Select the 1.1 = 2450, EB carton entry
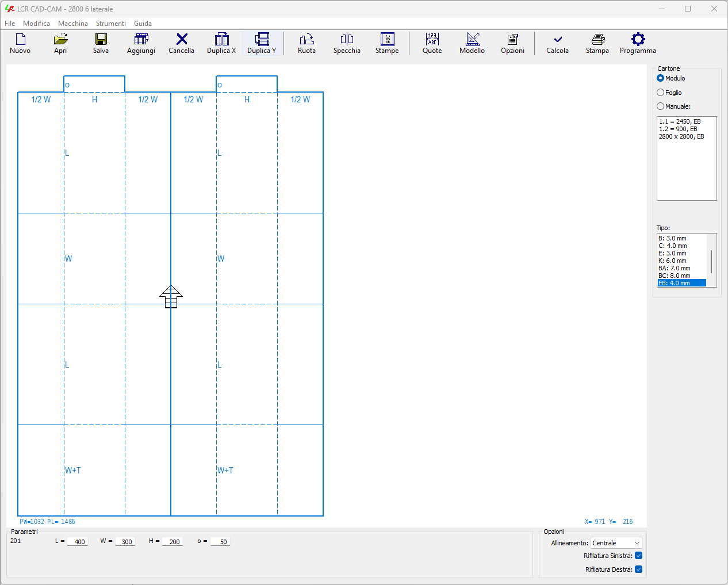The height and width of the screenshot is (585, 728). tap(680, 122)
